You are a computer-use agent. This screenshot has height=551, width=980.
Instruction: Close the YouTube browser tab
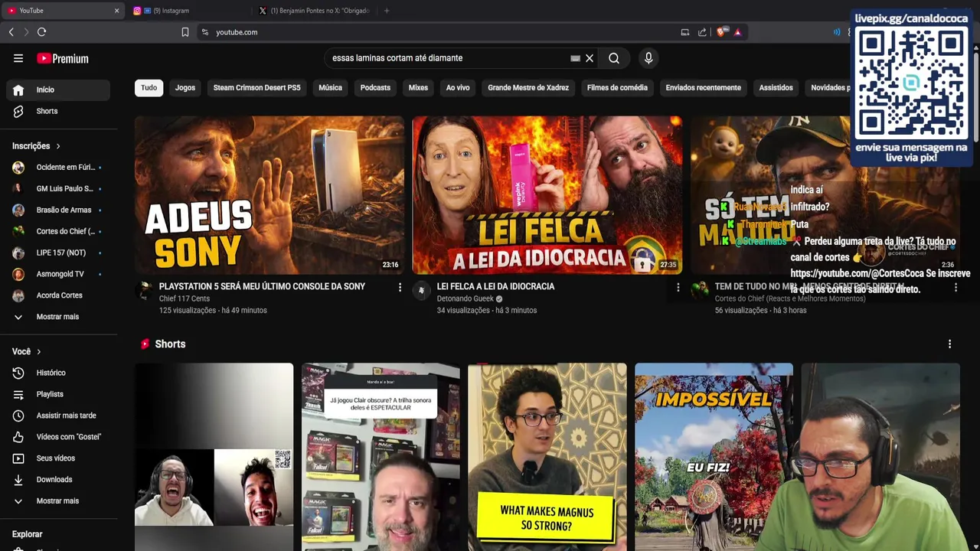[116, 11]
